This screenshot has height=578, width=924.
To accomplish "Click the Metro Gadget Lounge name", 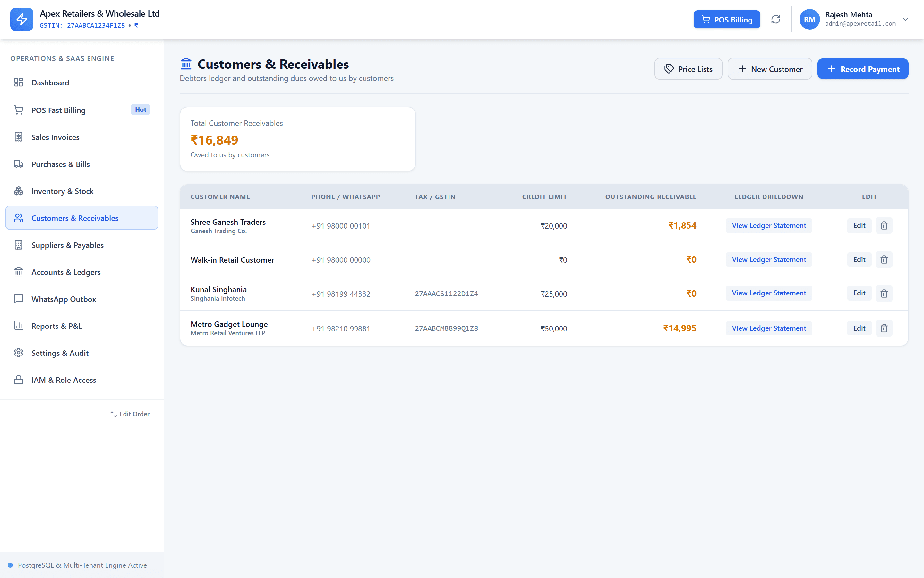I will click(x=229, y=324).
